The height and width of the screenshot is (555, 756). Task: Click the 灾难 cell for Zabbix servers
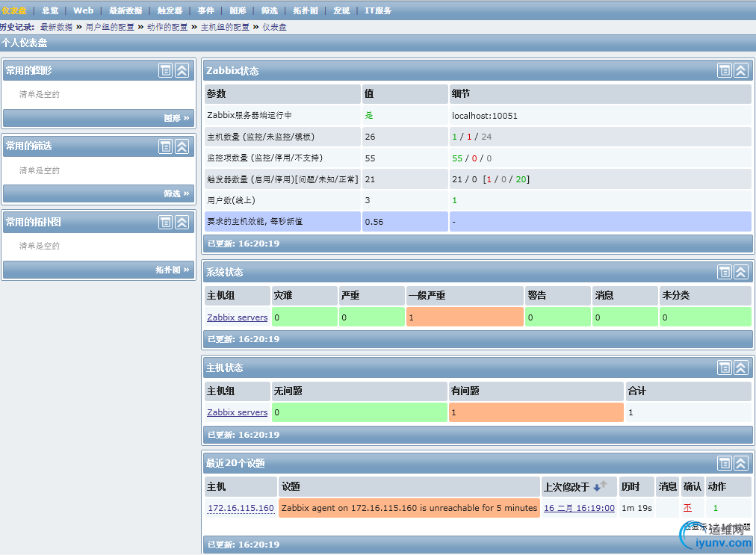[x=305, y=317]
